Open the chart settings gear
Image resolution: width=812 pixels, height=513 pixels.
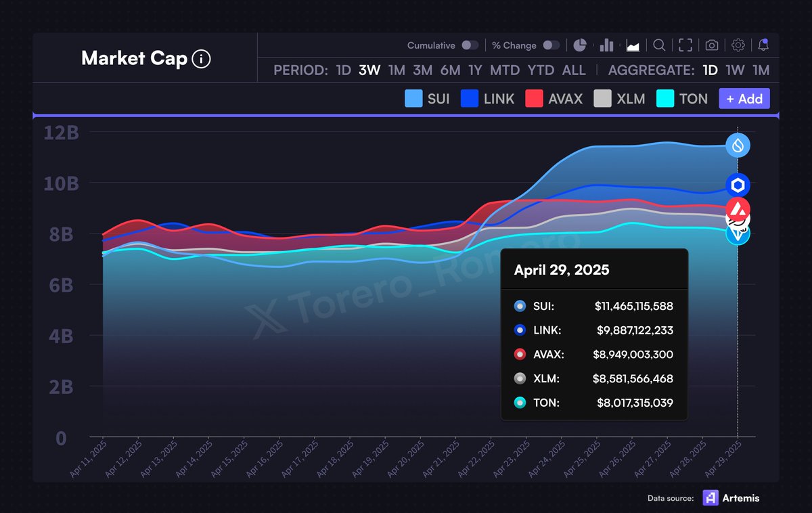pyautogui.click(x=738, y=45)
